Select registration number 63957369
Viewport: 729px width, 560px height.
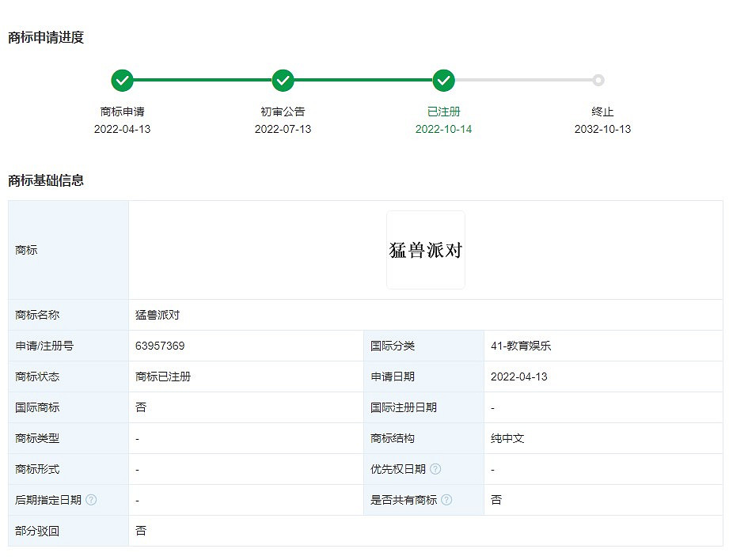point(158,346)
